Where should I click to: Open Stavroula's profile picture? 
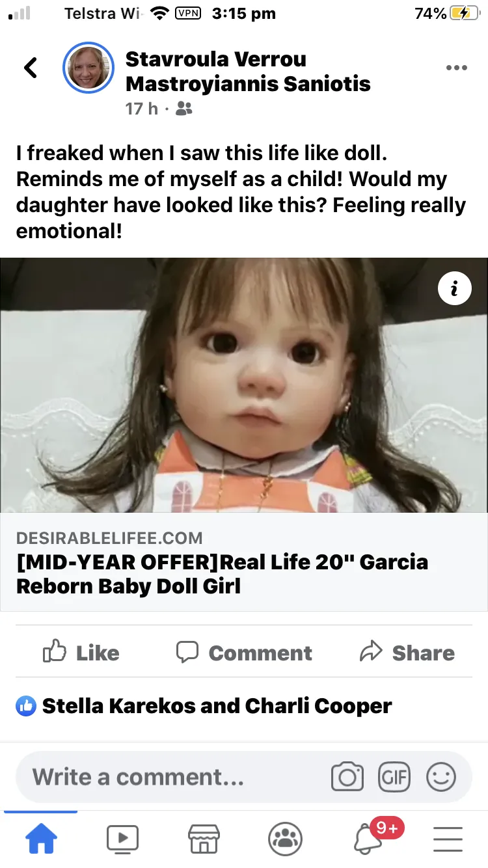[x=88, y=68]
